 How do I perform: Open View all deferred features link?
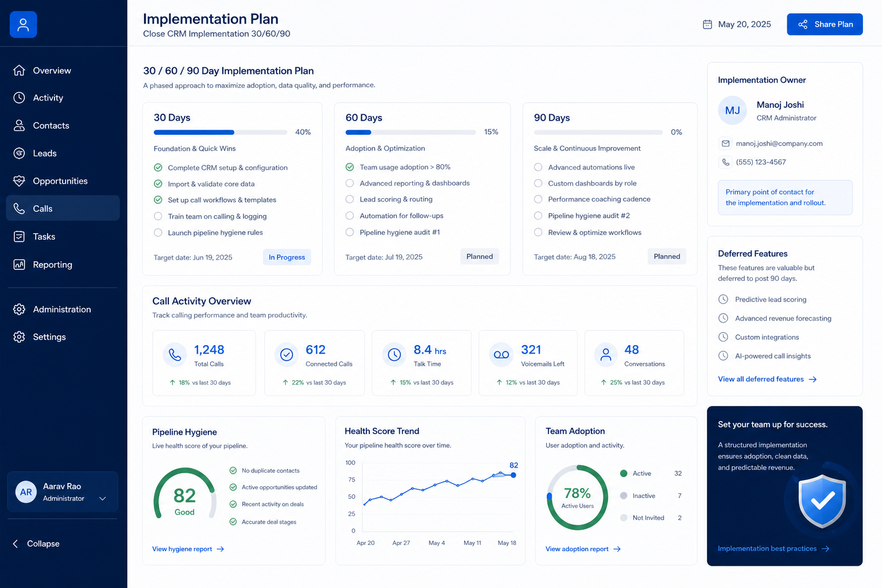click(x=767, y=379)
